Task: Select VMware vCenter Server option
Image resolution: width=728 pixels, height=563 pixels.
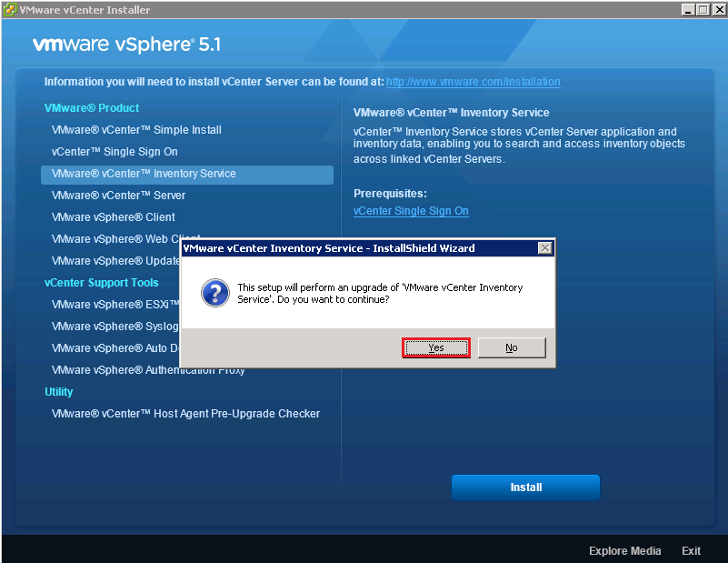Action: pos(118,196)
